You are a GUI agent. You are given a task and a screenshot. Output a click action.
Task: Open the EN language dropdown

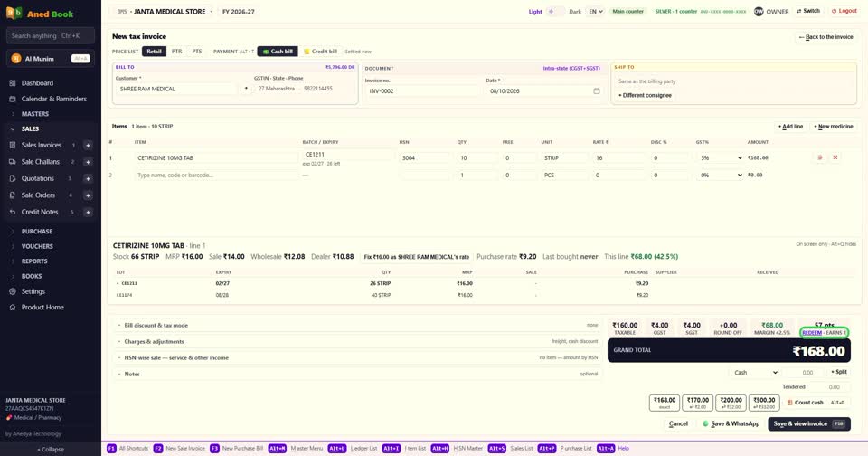point(595,12)
